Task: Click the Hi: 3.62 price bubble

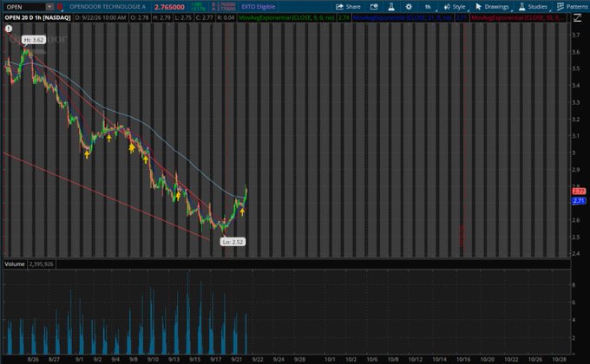Action: (34, 40)
